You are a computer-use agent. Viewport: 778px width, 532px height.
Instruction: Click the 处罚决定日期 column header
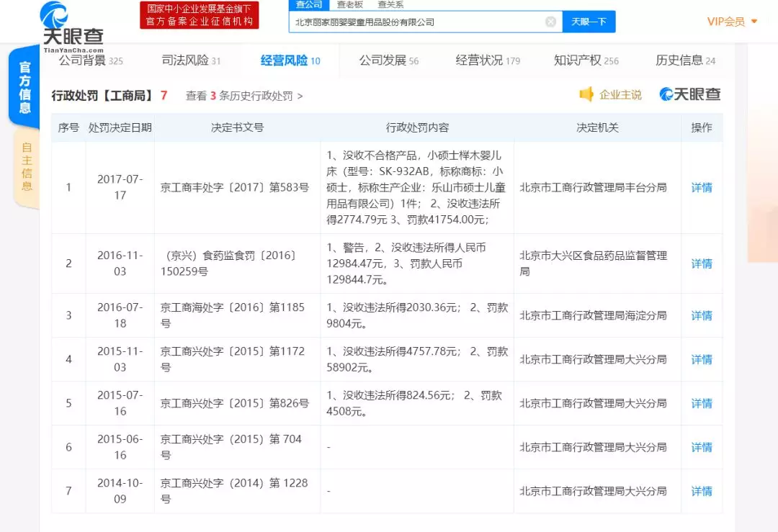pyautogui.click(x=120, y=127)
